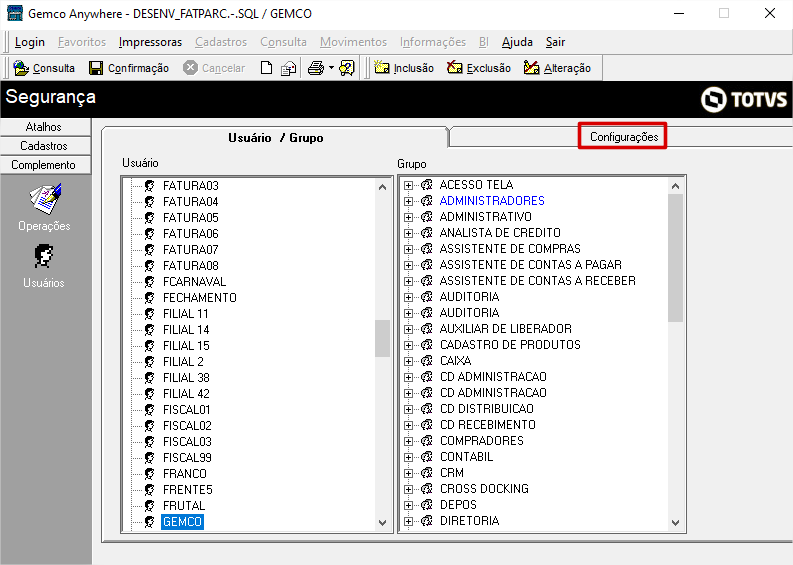This screenshot has height=565, width=793.
Task: Click the blank new page icon
Action: pos(267,68)
